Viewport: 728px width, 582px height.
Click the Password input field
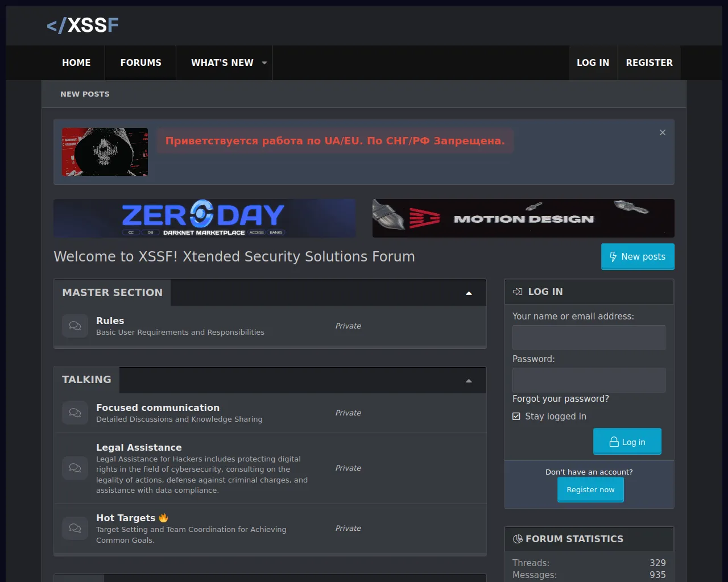pos(589,380)
